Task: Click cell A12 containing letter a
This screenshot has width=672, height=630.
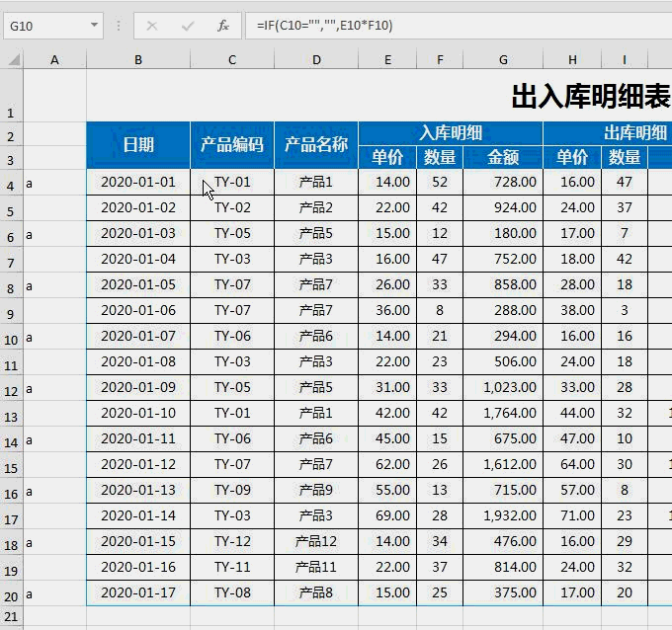Action: pyautogui.click(x=55, y=388)
